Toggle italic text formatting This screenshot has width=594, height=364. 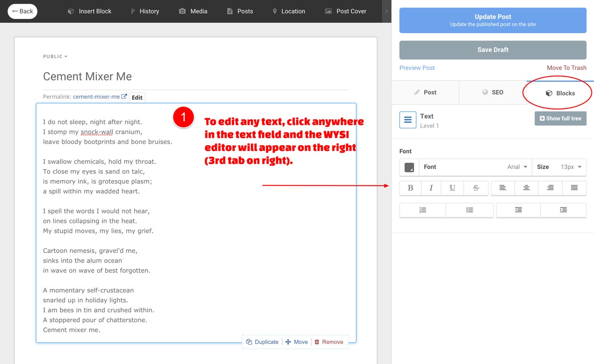click(431, 188)
